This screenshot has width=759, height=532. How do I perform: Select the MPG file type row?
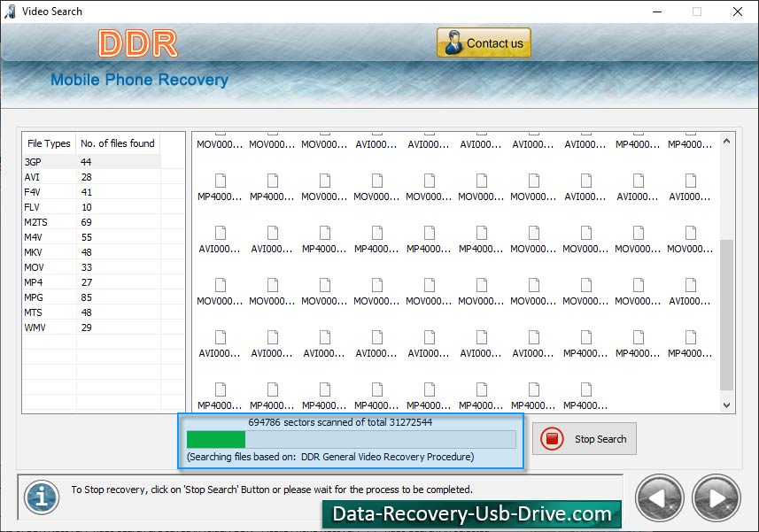[x=91, y=297]
